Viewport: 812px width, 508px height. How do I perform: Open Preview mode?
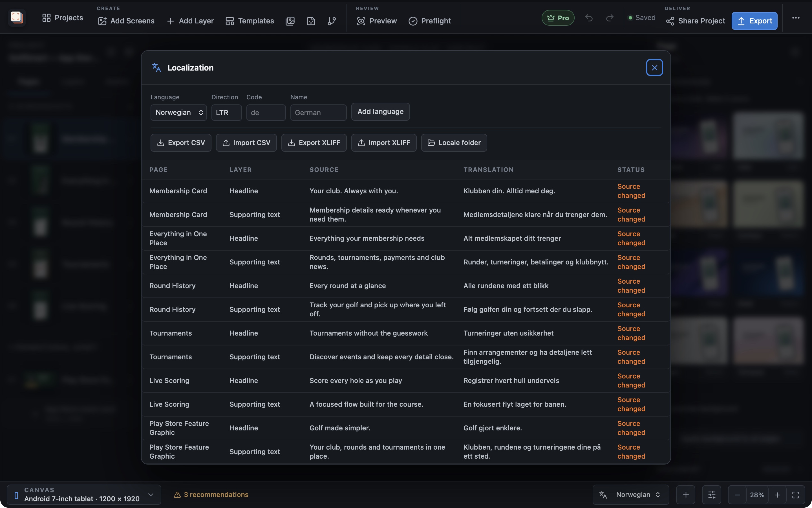tap(377, 21)
